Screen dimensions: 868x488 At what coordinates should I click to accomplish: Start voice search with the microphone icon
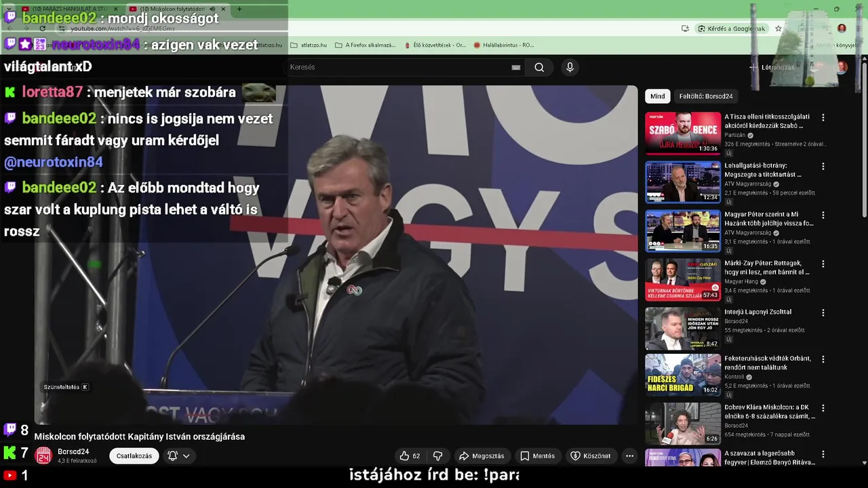click(x=570, y=67)
